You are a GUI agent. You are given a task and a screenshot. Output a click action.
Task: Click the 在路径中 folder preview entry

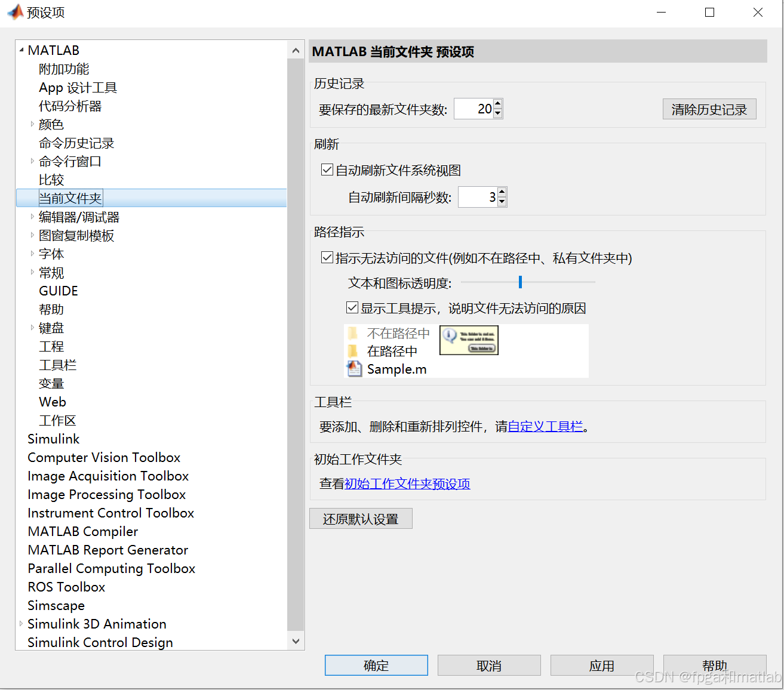tap(383, 351)
